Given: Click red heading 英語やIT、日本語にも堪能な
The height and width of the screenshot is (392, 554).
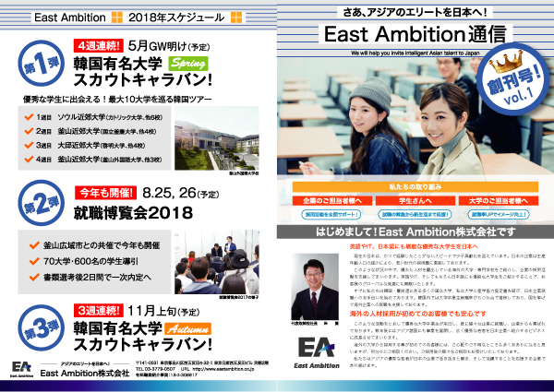Looking at the screenshot, I should pyautogui.click(x=414, y=246).
